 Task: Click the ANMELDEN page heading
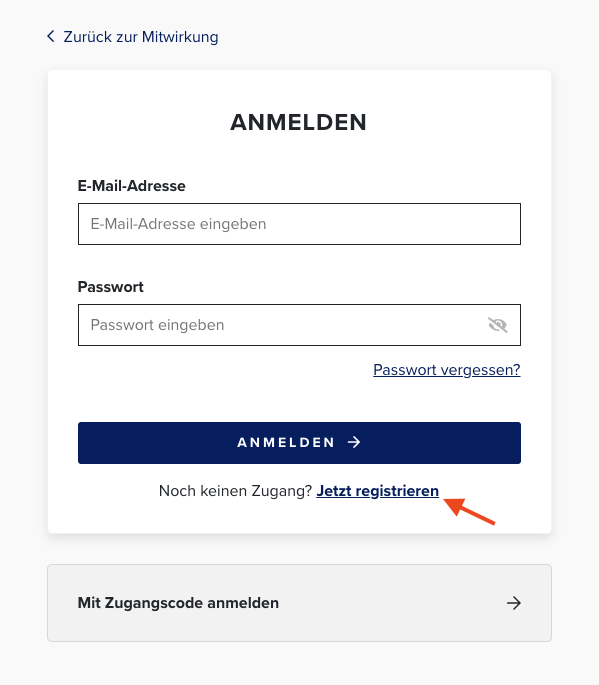click(x=298, y=122)
